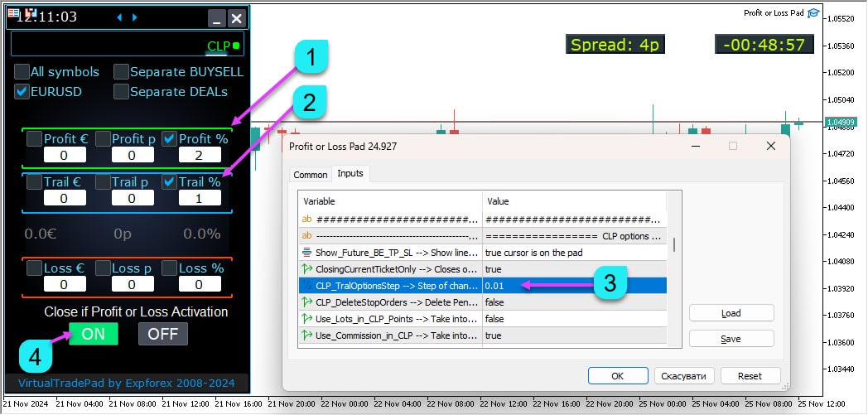Viewport: 868px width, 415px height.
Task: Click OK to confirm inputs
Action: pyautogui.click(x=618, y=376)
